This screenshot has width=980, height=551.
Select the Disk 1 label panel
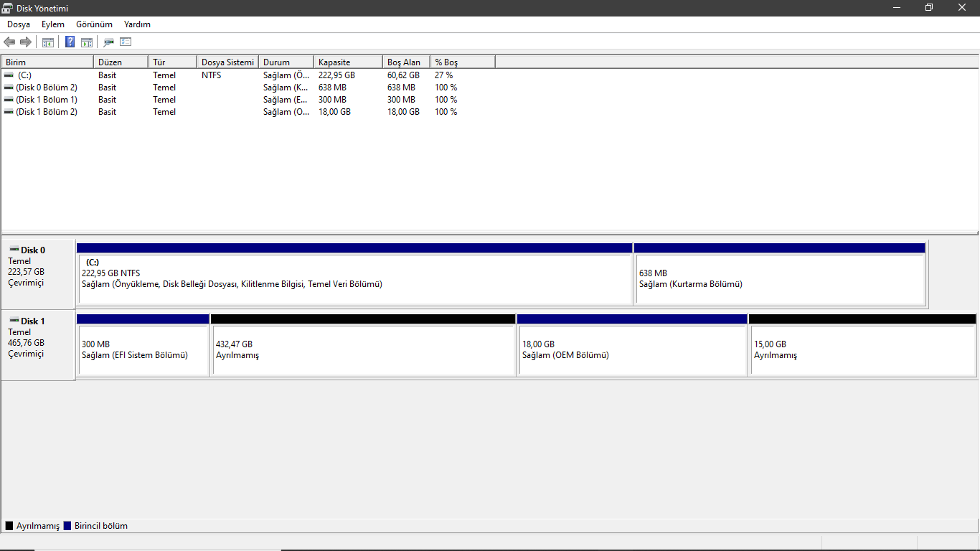click(38, 345)
